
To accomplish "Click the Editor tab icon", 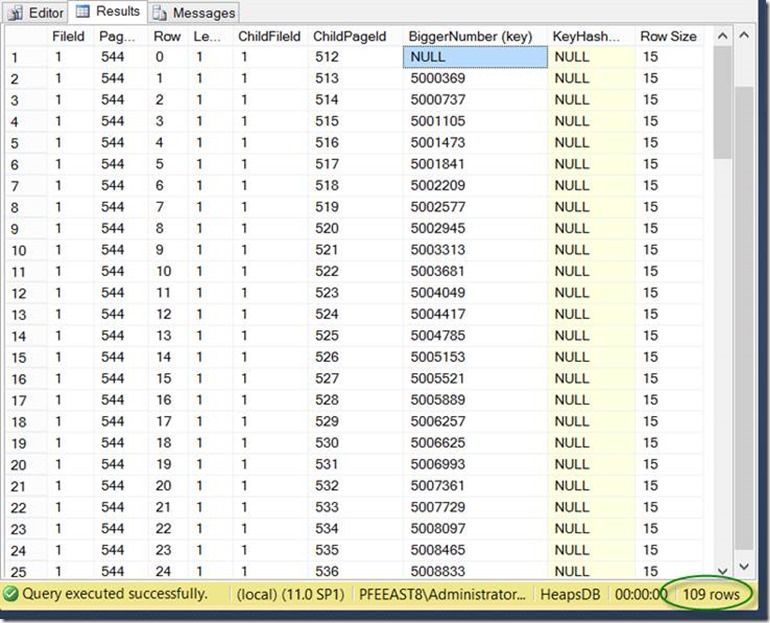I will (x=16, y=13).
